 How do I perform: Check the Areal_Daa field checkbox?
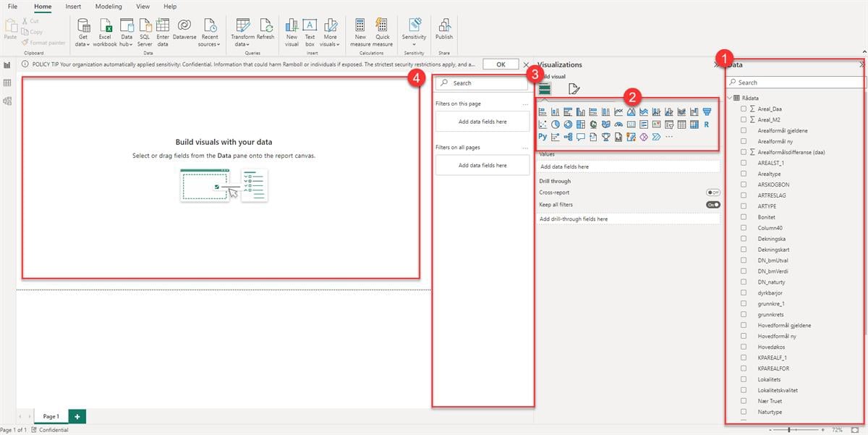pyautogui.click(x=744, y=109)
